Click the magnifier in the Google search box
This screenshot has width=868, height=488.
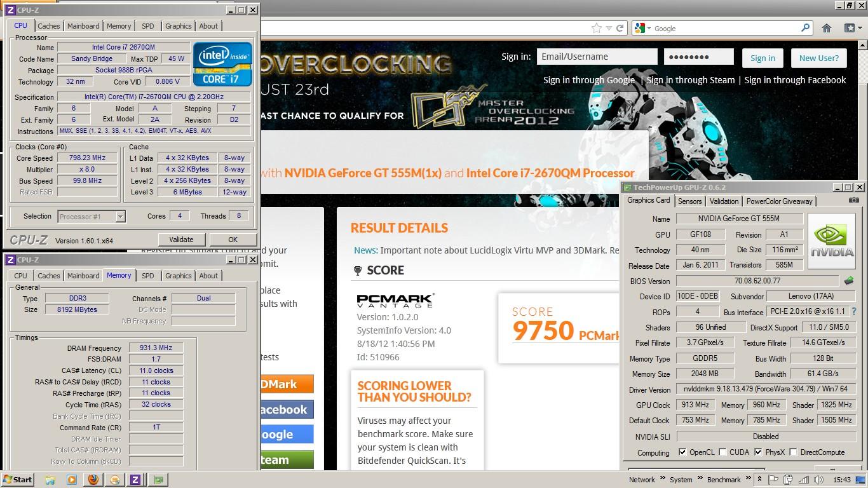point(805,28)
